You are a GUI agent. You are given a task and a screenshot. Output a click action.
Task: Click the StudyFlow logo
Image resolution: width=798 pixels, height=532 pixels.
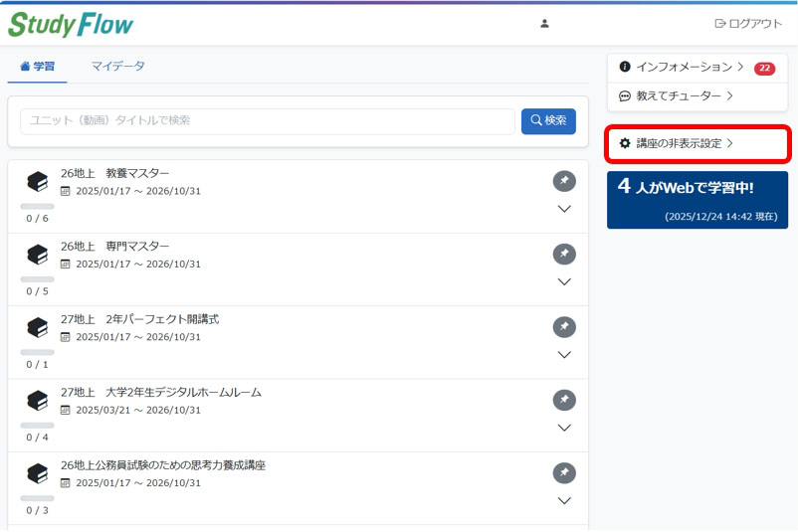(x=71, y=24)
